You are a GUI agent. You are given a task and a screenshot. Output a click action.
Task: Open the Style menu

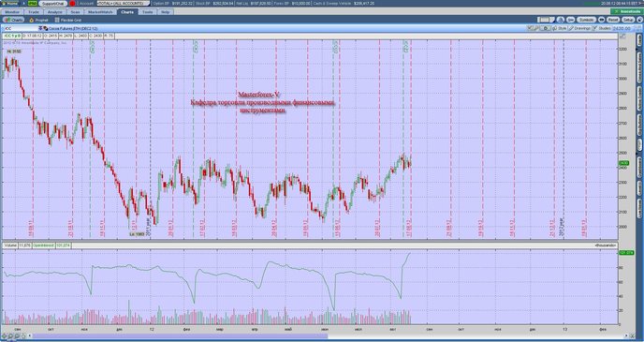coord(560,28)
